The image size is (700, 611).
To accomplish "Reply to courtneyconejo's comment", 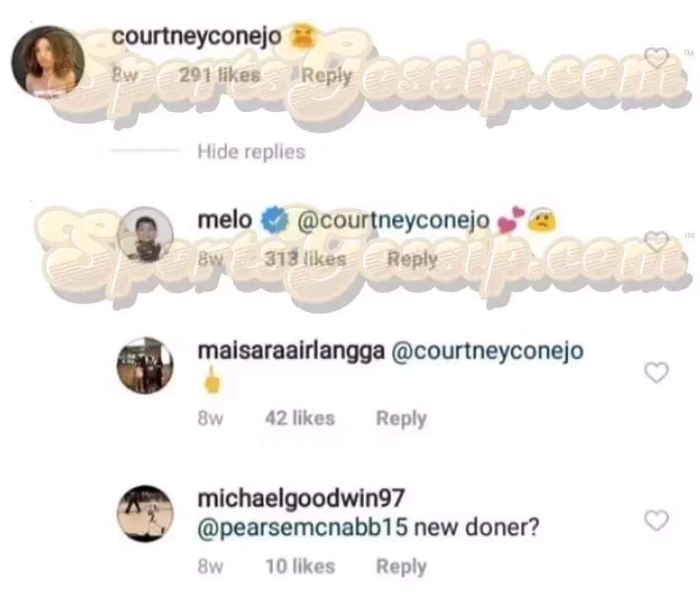I will pyautogui.click(x=327, y=75).
